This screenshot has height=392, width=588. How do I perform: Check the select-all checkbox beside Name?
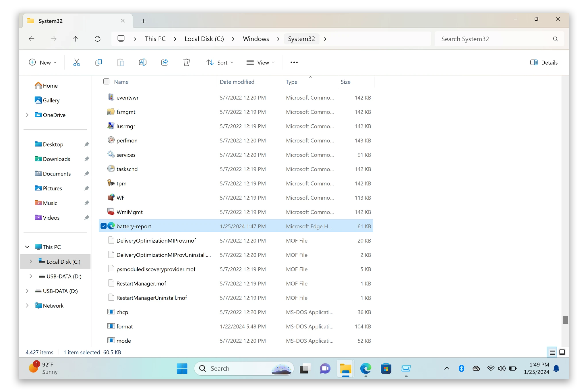106,82
